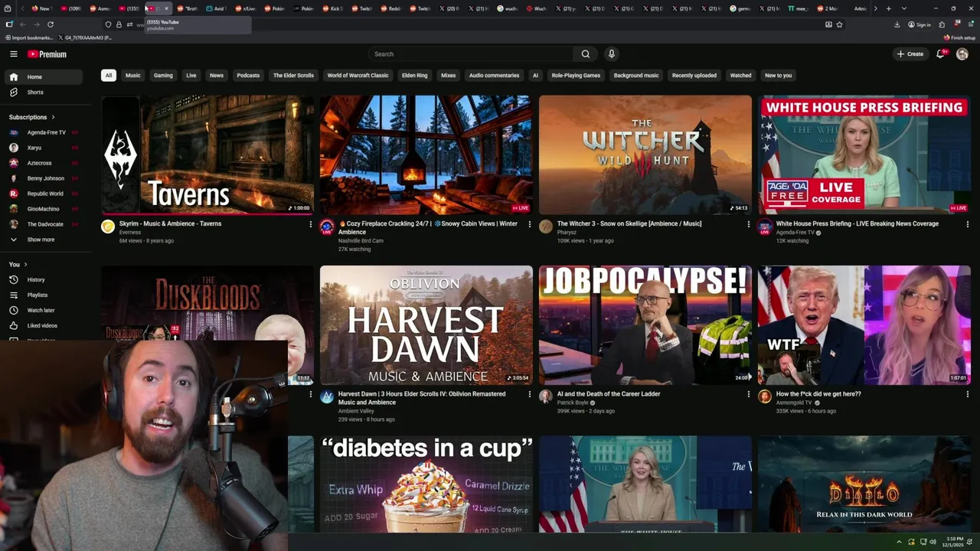Reload the page in the browser toolbar

coord(51,24)
